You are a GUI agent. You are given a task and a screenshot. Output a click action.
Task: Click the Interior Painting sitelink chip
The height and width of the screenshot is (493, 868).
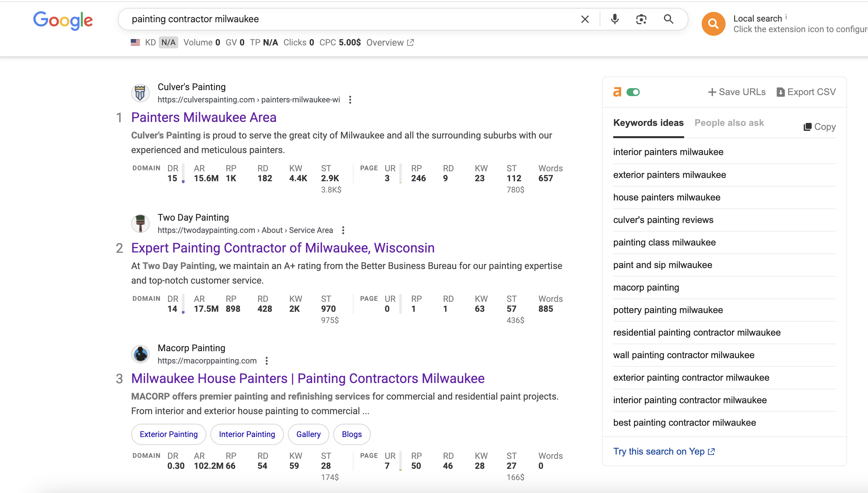coord(247,434)
